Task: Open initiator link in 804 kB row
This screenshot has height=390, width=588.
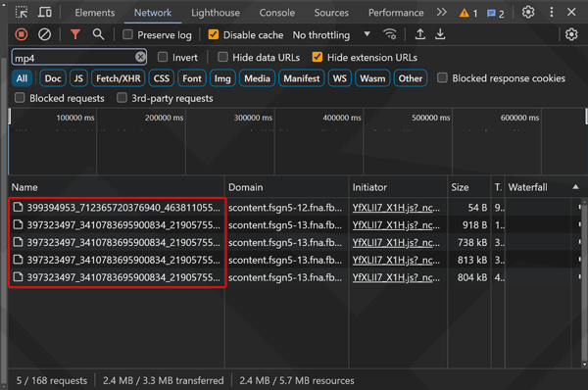Action: click(396, 277)
